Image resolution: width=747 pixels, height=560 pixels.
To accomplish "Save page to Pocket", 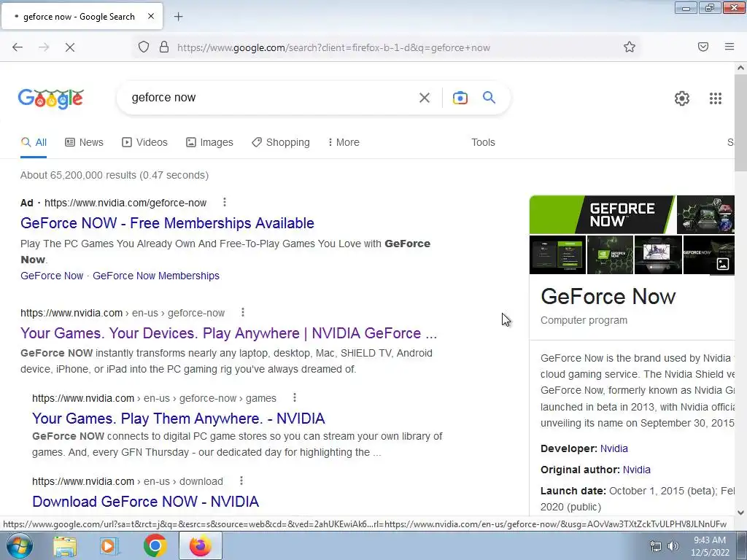I will (703, 47).
